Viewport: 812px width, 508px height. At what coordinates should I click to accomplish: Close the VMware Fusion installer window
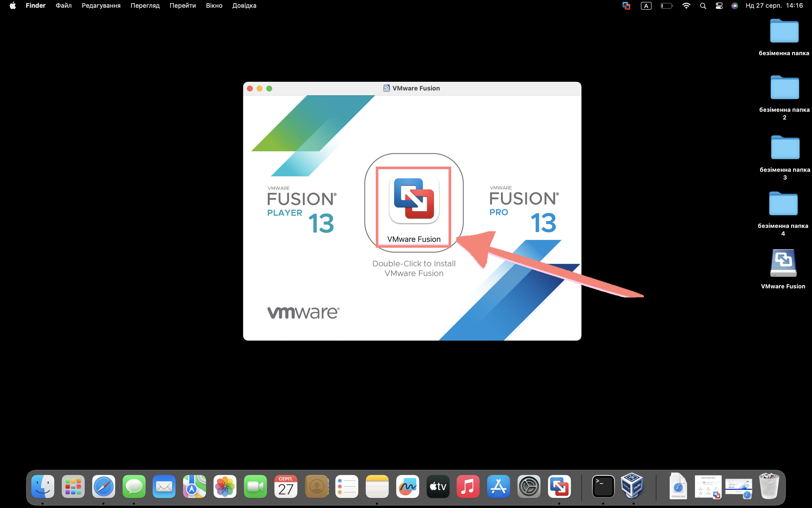coord(250,88)
